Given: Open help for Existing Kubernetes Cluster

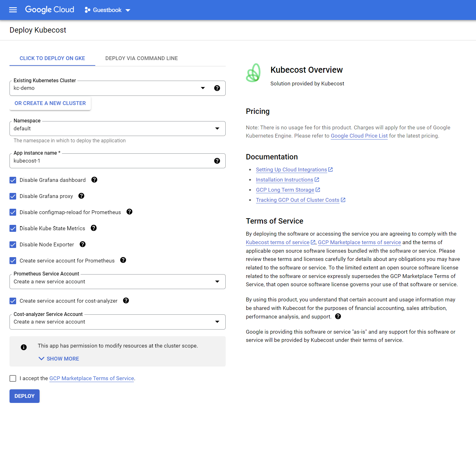Looking at the screenshot, I should (217, 88).
